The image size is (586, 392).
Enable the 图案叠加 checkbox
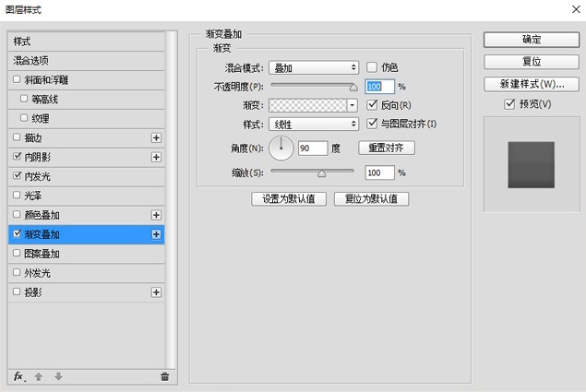point(17,253)
